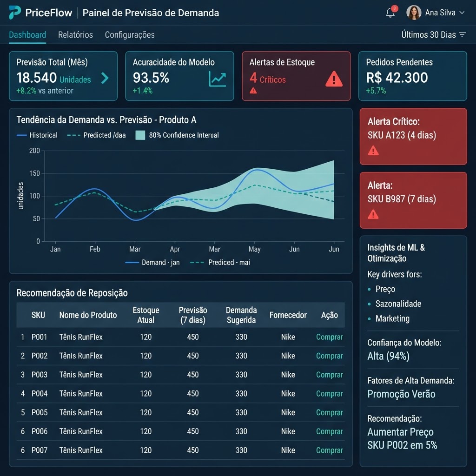Sort by the Estoque Atual header

click(145, 315)
